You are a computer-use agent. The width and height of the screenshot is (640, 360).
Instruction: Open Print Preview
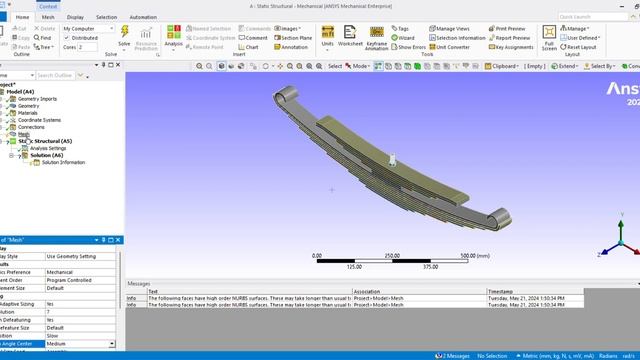pos(507,29)
